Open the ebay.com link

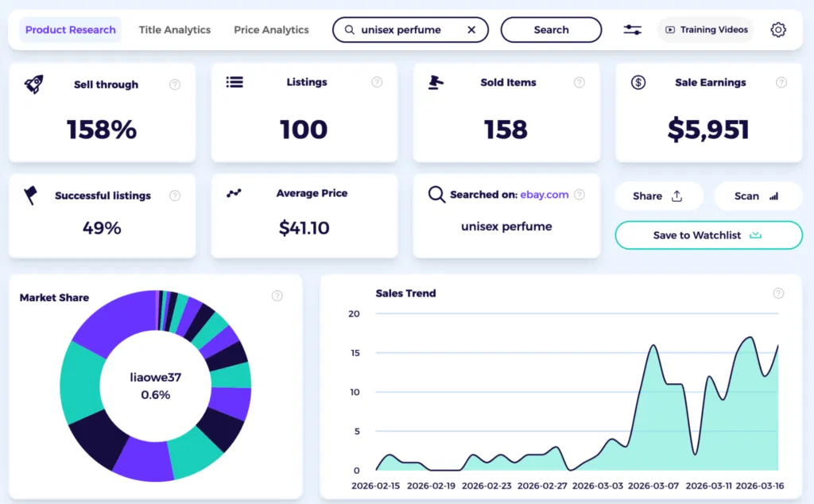point(545,193)
